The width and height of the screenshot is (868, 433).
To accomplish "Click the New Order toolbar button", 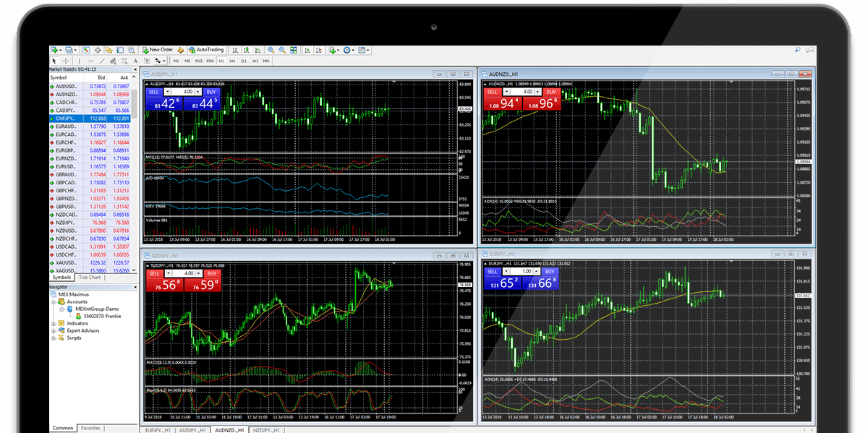I will pos(158,50).
